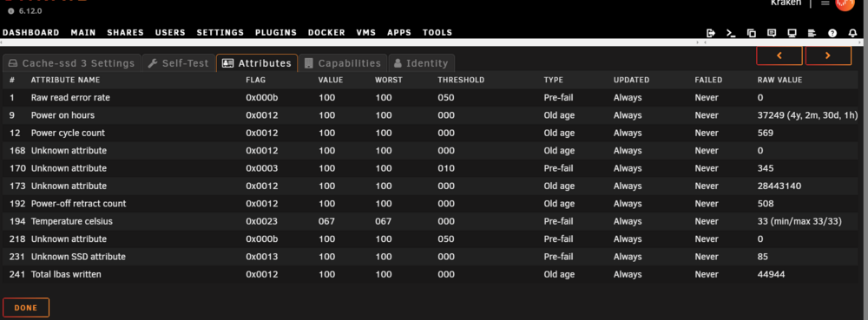Viewport: 868px width, 320px height.
Task: Go to the Dashboard menu
Action: 31,33
